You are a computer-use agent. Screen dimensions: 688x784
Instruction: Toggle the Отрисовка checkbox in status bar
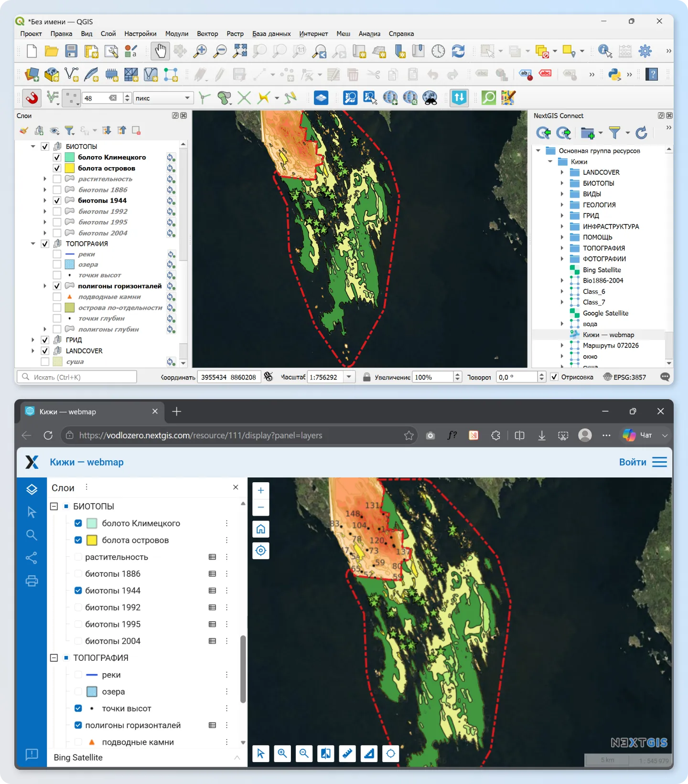(554, 377)
